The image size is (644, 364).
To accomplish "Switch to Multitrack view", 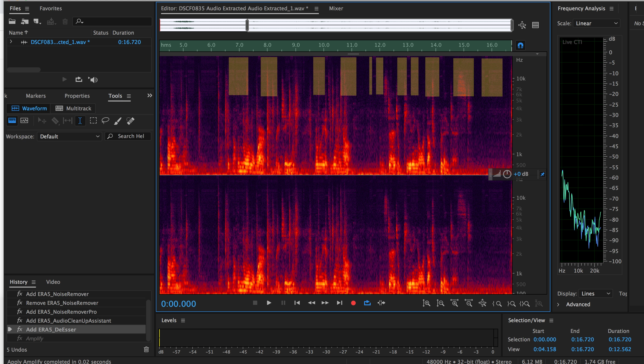I will click(x=73, y=108).
